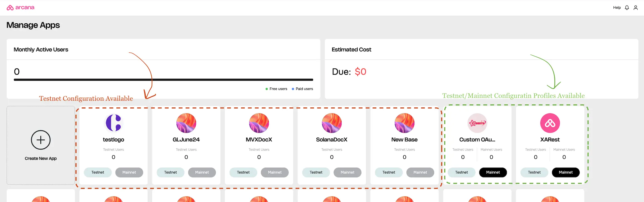Viewport: 644px width, 202px height.
Task: Switch XARest to Mainnet profile
Action: point(566,172)
